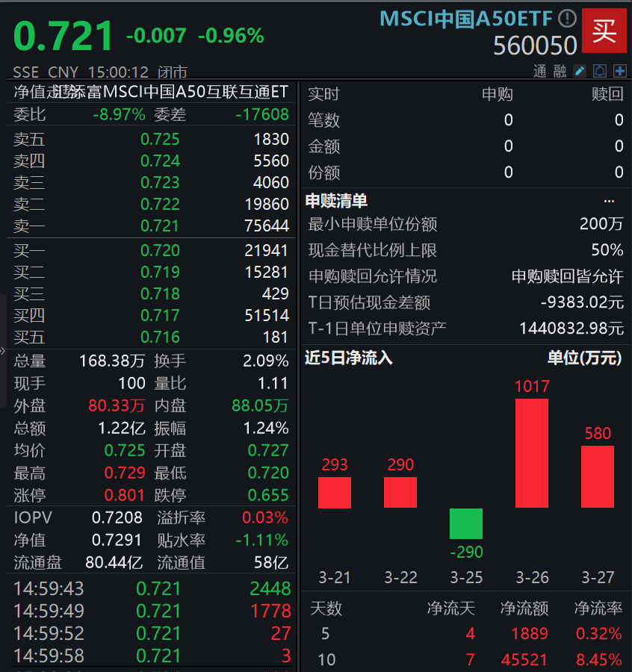Click the value 1440832.98元
632x672 pixels.
[571, 329]
